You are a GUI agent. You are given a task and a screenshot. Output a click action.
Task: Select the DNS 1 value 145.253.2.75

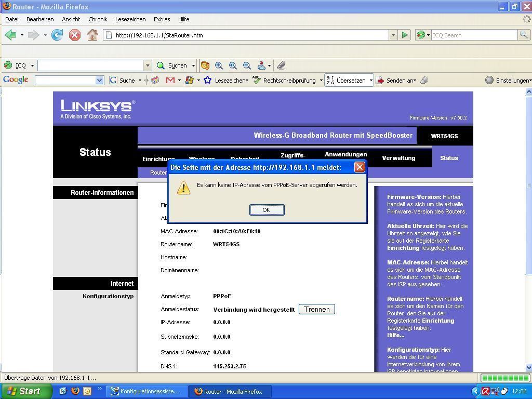tap(229, 366)
